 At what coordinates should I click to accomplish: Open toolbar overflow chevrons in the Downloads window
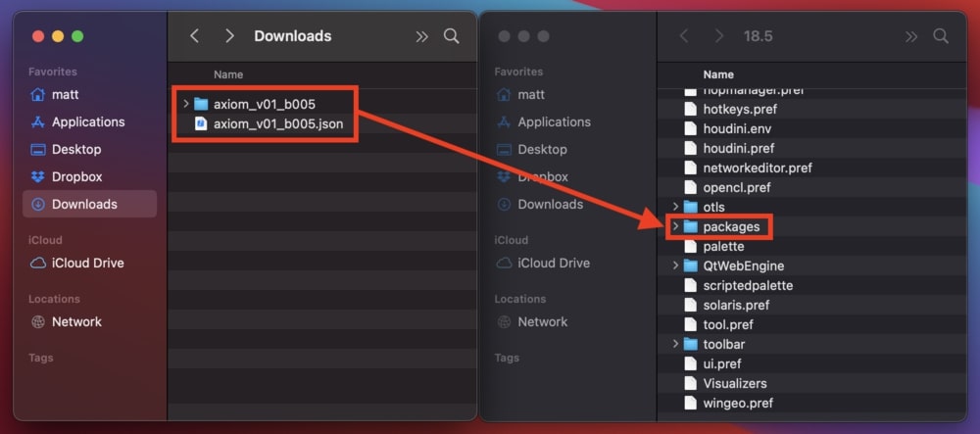tap(422, 36)
